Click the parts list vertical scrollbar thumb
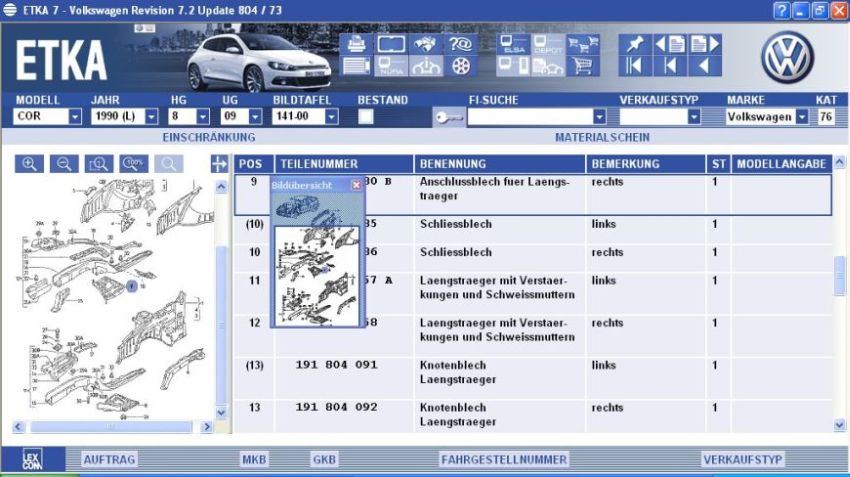 click(839, 276)
